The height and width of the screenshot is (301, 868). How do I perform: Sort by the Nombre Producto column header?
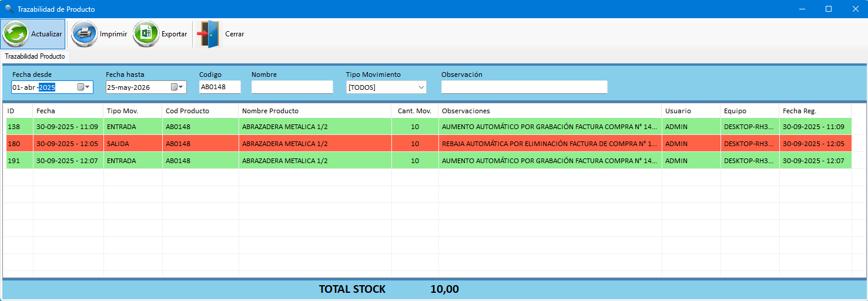[x=315, y=111]
